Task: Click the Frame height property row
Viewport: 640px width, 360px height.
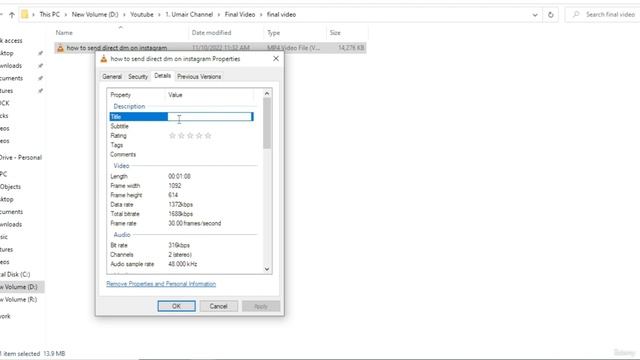Action: 182,195
